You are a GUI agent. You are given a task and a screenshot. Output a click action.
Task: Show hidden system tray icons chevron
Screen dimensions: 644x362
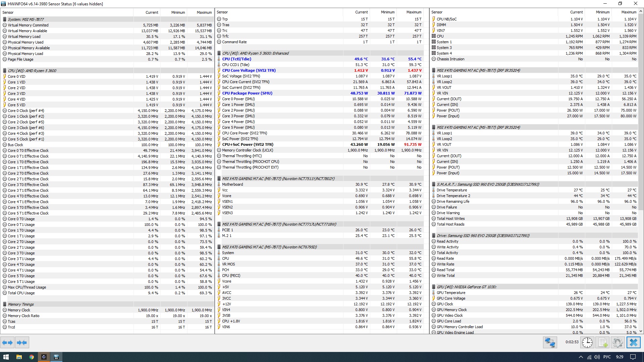[x=581, y=357]
